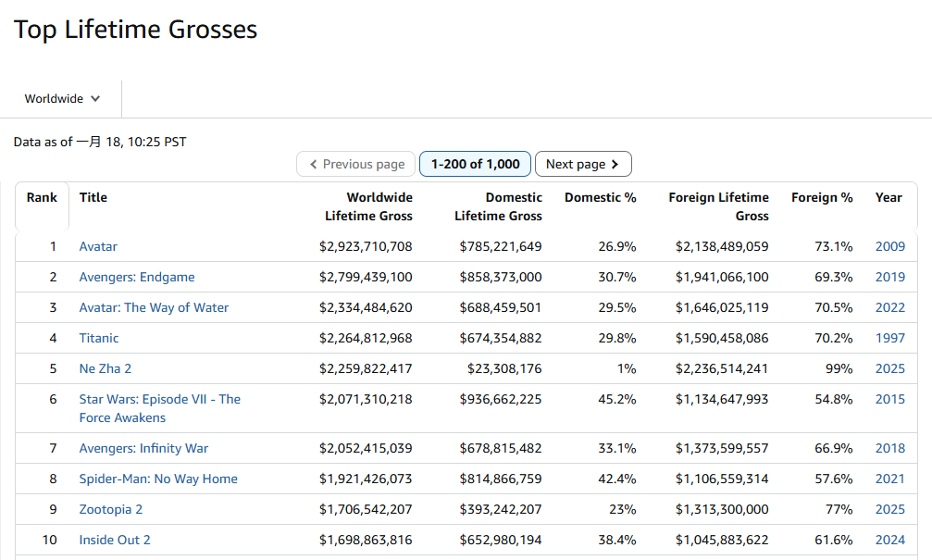The height and width of the screenshot is (560, 932).
Task: Go to the Next page
Action: click(x=583, y=164)
